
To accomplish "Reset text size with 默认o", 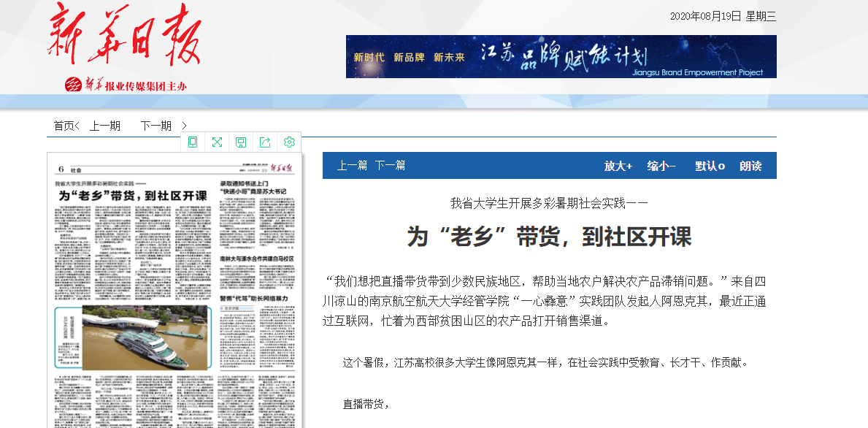I will (710, 166).
